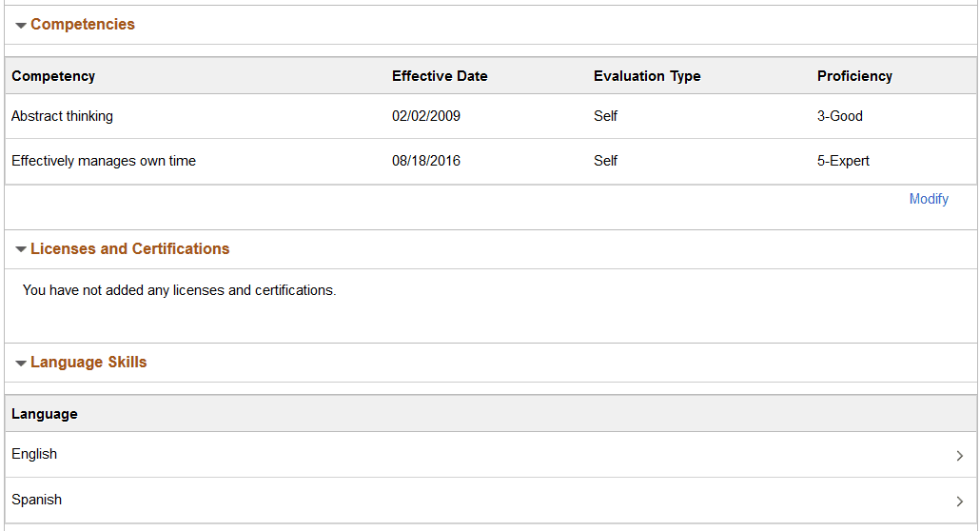
Task: Click the 02/02/2009 effective date
Action: (425, 116)
